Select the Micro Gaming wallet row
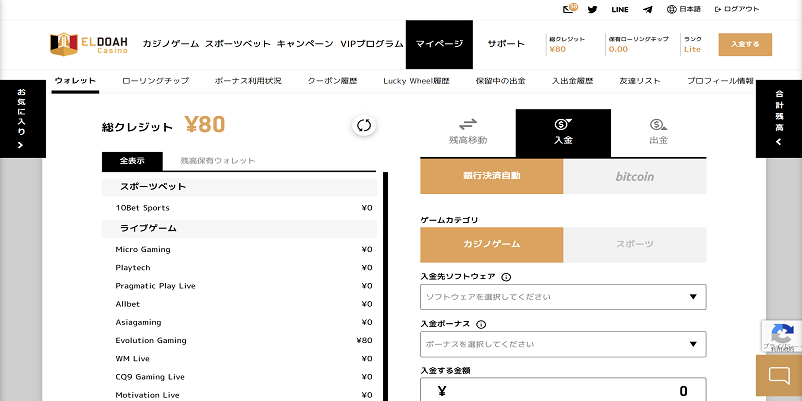The width and height of the screenshot is (802, 401). point(239,250)
